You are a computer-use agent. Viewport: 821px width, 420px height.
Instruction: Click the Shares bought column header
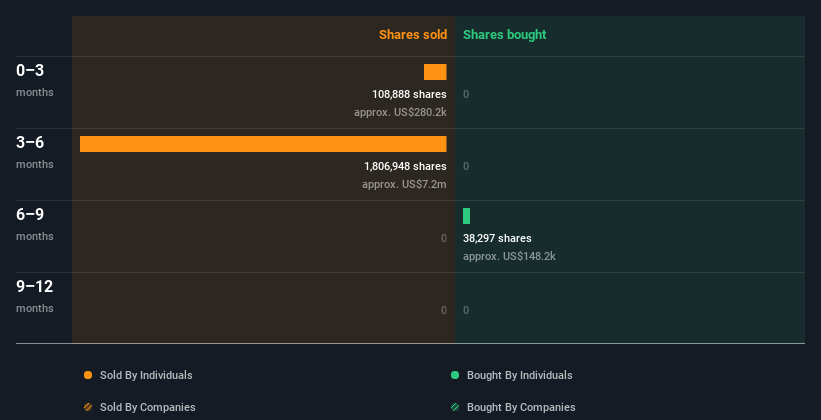click(504, 35)
